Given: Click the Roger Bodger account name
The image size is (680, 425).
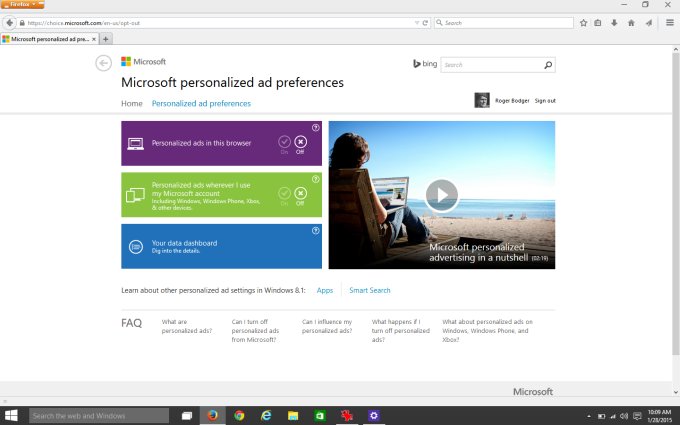Looking at the screenshot, I should pos(512,101).
